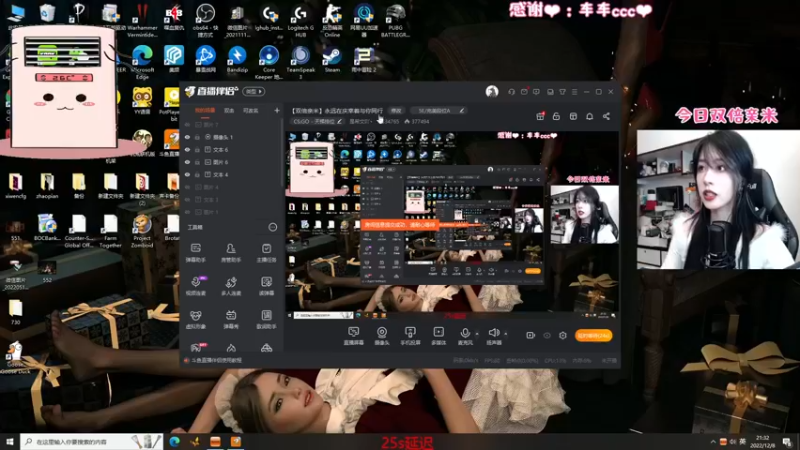This screenshot has height=450, width=800.
Task: Open the gift box icon with red badge
Action: (x=540, y=116)
